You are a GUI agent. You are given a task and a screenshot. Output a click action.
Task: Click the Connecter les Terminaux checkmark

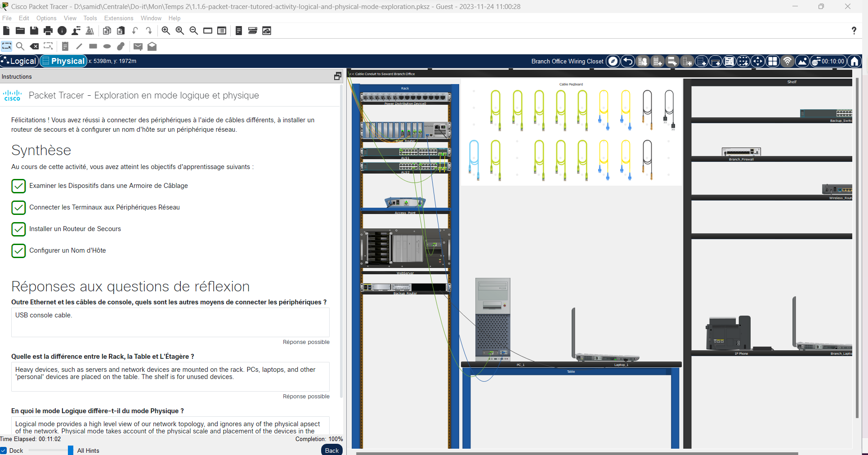point(18,207)
